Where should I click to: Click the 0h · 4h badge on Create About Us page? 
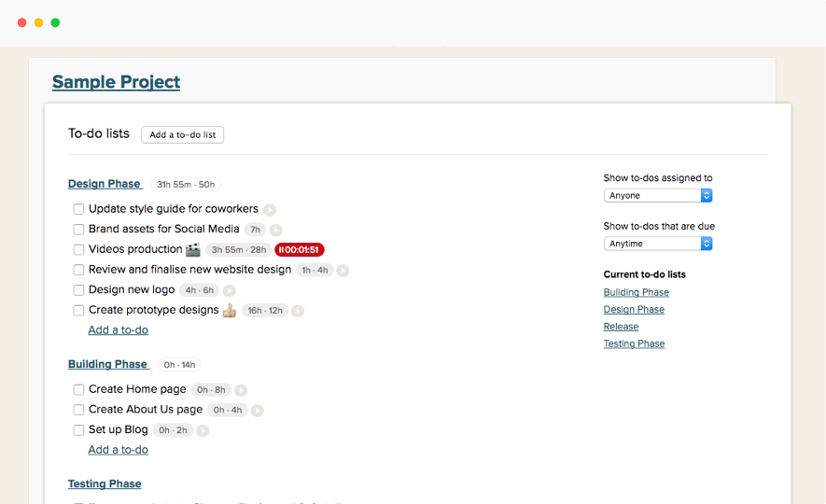pyautogui.click(x=228, y=410)
